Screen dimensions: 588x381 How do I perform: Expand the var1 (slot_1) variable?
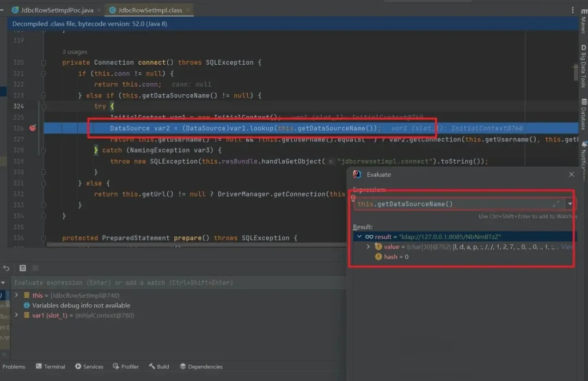[16, 315]
